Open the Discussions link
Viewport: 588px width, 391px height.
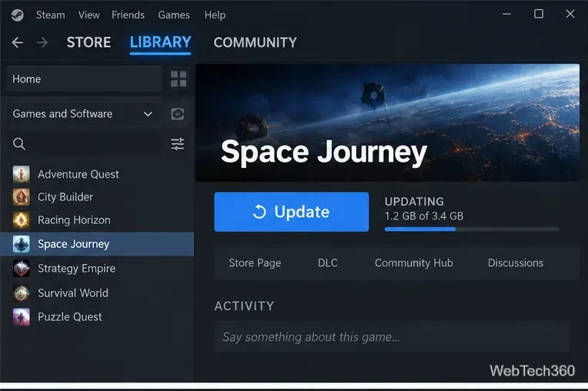[515, 263]
